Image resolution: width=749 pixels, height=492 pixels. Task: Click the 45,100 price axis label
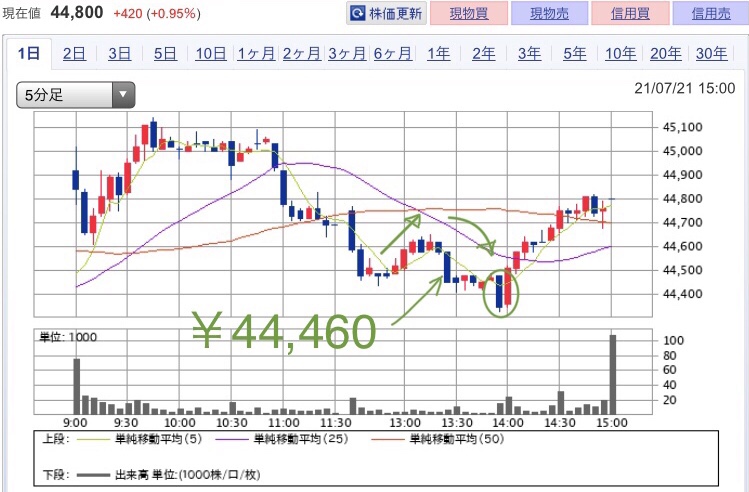(x=682, y=127)
